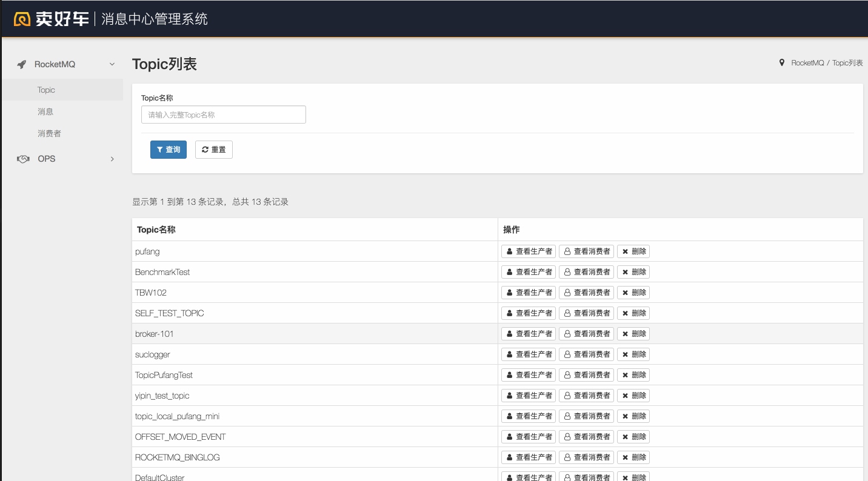The height and width of the screenshot is (481, 868).
Task: Click the 卖好车 logo icon
Action: click(22, 19)
